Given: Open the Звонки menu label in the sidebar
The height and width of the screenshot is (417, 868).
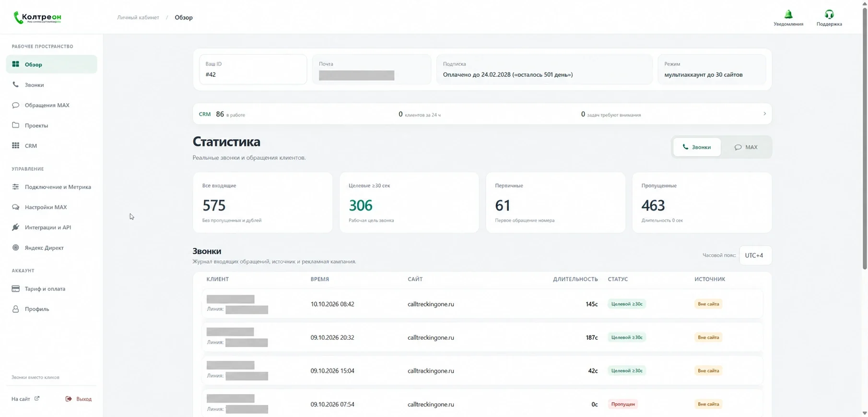Looking at the screenshot, I should tap(34, 85).
